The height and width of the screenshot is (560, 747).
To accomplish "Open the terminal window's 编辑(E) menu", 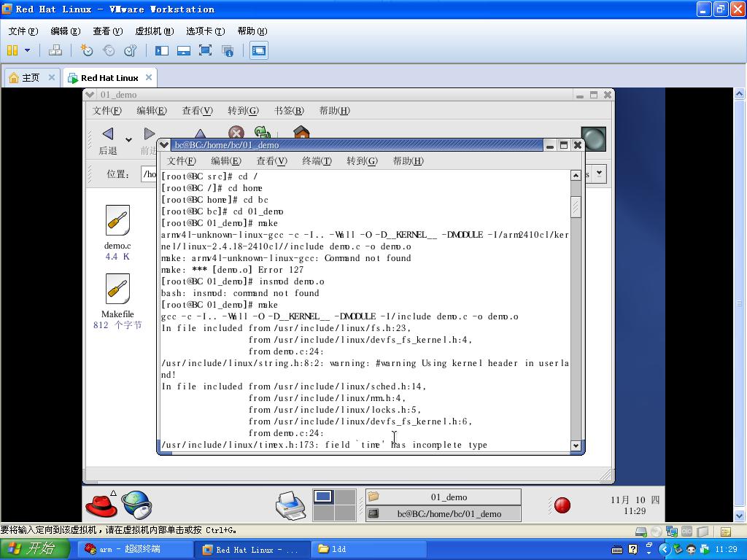I will pos(226,161).
